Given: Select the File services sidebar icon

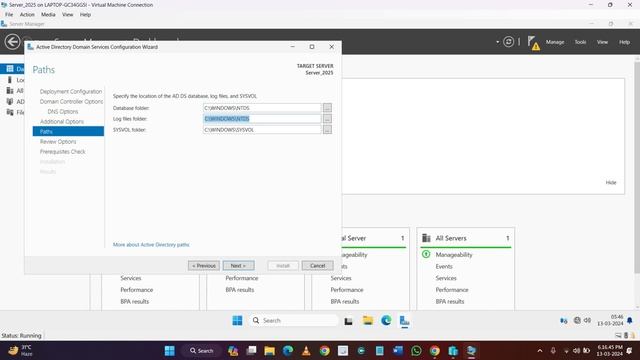Looking at the screenshot, I should click(10, 112).
